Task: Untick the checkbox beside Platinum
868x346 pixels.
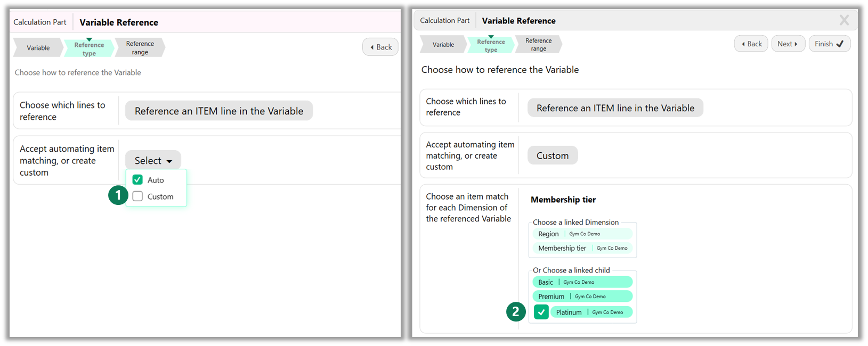Action: [541, 312]
